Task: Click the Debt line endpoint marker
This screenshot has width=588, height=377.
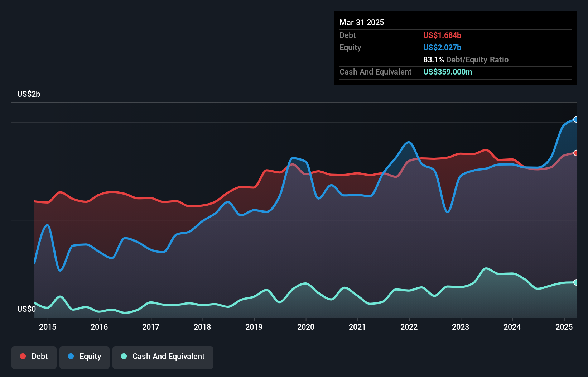Action: 576,153
